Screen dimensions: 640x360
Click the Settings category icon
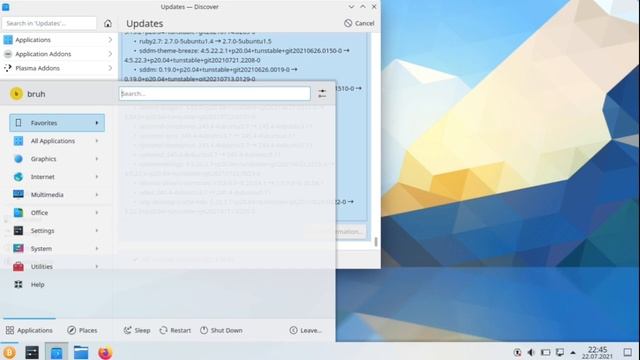[18, 231]
